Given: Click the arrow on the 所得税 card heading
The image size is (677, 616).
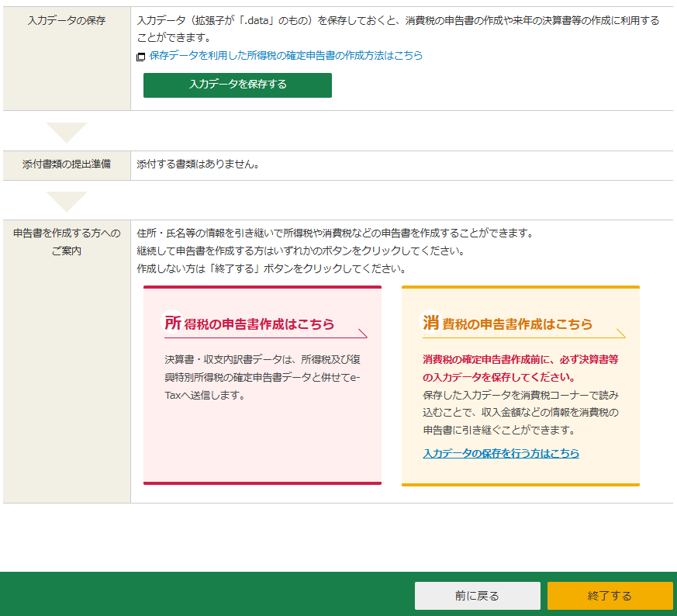Looking at the screenshot, I should pyautogui.click(x=362, y=334).
